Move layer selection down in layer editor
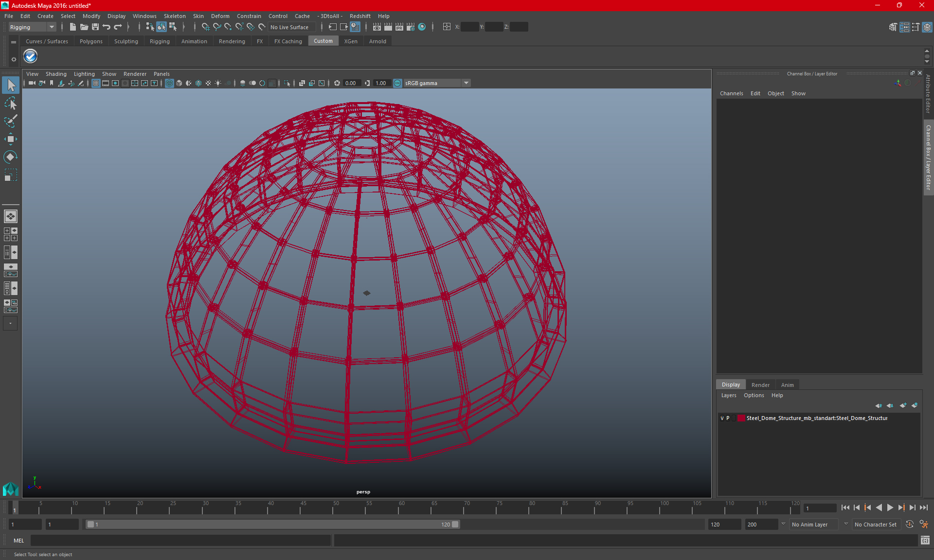 pos(890,405)
